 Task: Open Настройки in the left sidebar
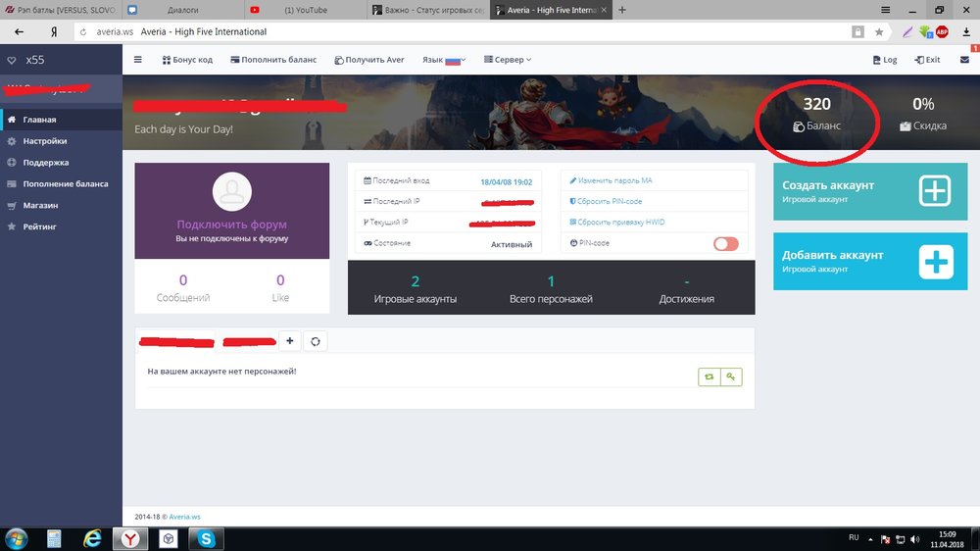[45, 141]
